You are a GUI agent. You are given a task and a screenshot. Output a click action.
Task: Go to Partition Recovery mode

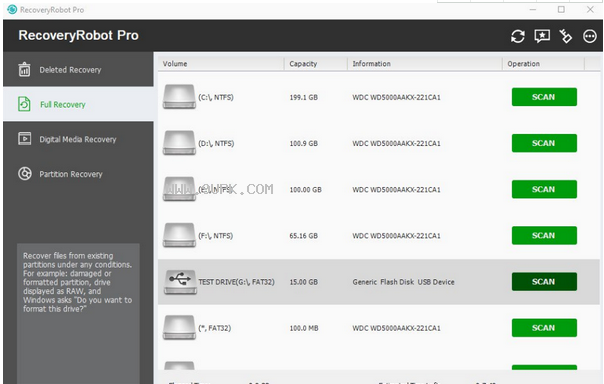tap(78, 174)
